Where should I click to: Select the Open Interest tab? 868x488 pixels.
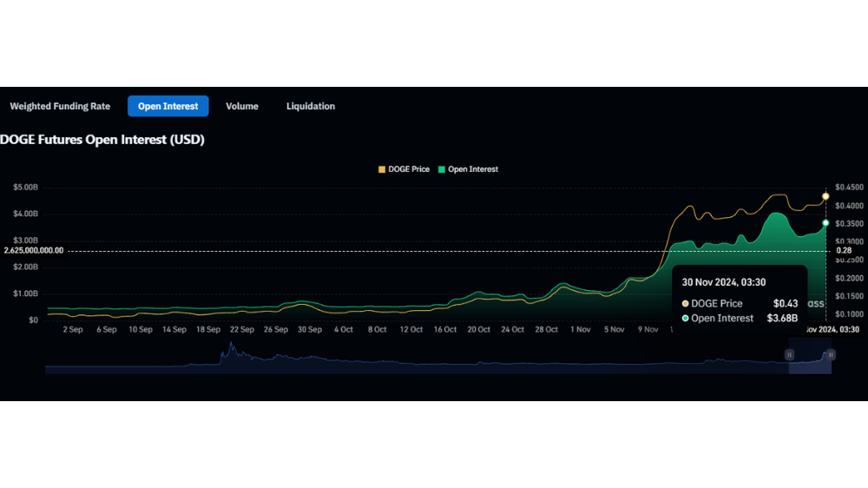(x=168, y=106)
